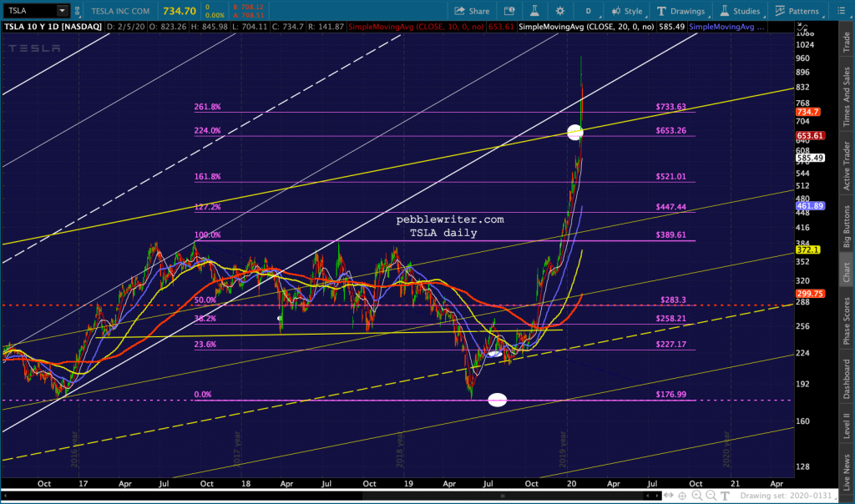This screenshot has height=504, width=855.
Task: Click the white ellipse on 176.99 line
Action: click(x=498, y=400)
